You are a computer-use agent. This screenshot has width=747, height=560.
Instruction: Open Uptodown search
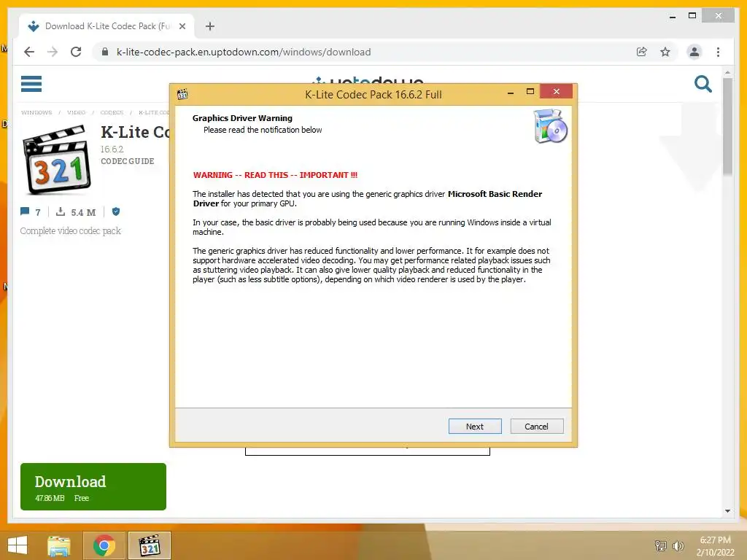(x=703, y=85)
